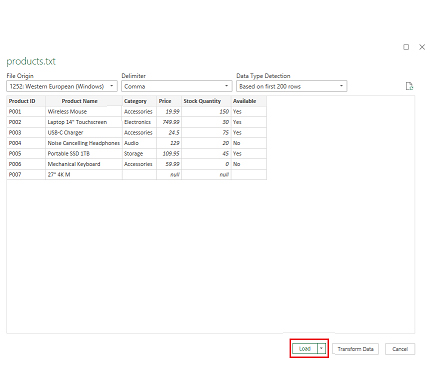Click the price 109.95 cell
Screen dimensions: 430x384
point(169,153)
